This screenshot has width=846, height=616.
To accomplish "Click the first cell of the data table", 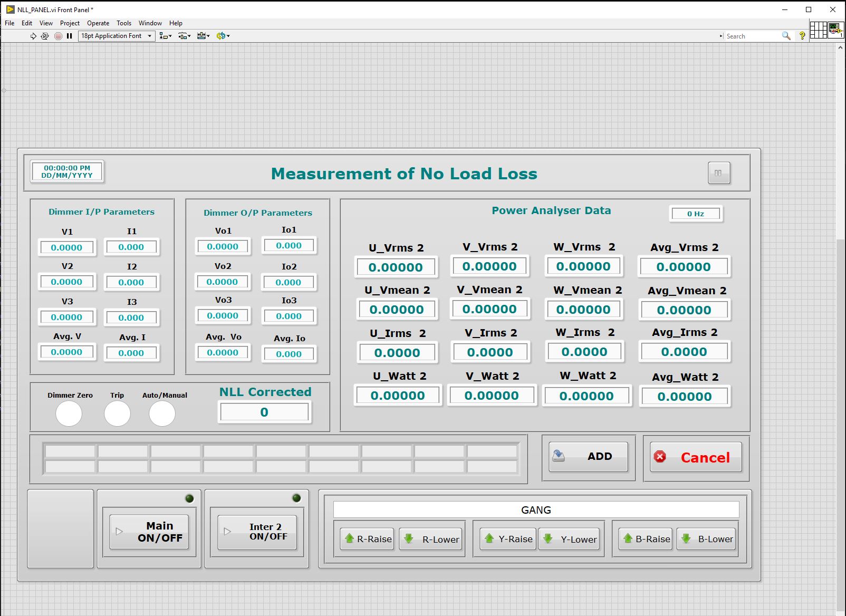I will [70, 451].
